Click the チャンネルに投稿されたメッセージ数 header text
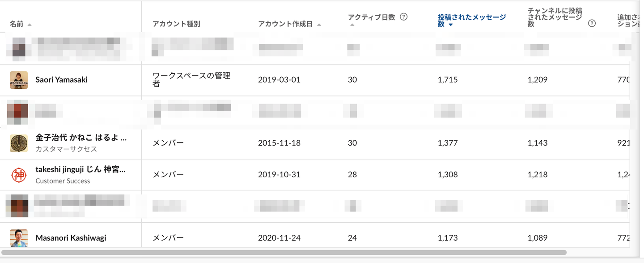Screen dimensions: 644x263 click(555, 17)
